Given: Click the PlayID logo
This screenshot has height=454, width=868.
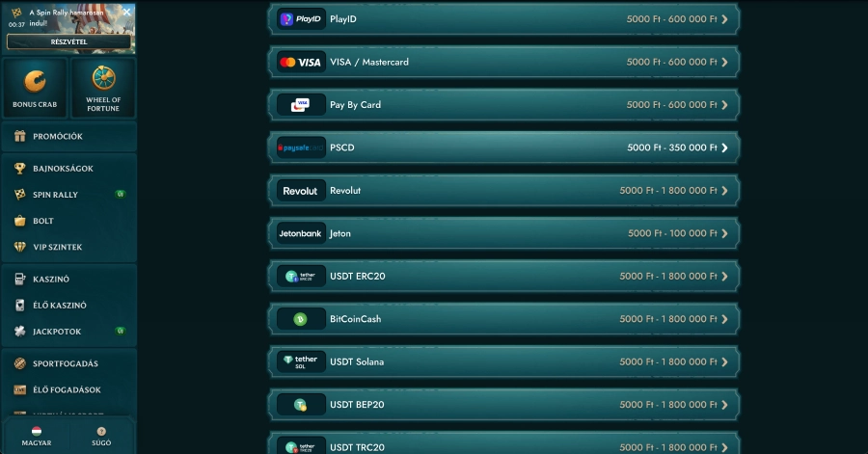Looking at the screenshot, I should 301,19.
